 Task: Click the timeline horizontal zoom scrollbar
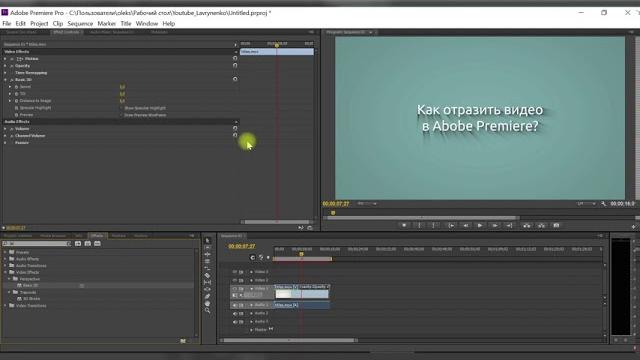289,340
